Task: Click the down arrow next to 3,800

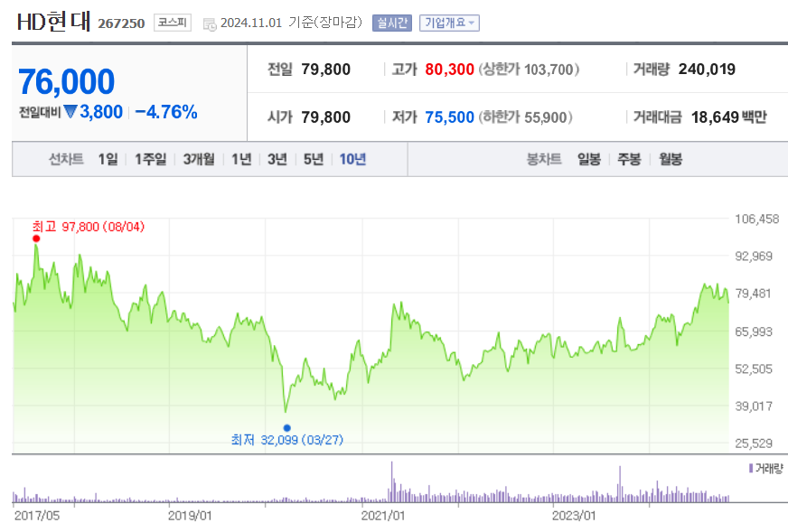Action: 70,111
